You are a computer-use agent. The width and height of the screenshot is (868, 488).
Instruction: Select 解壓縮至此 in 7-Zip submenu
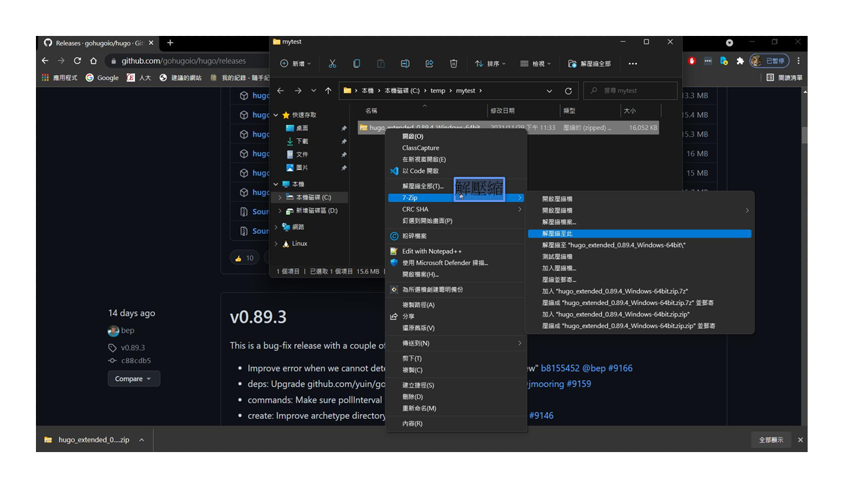click(639, 234)
